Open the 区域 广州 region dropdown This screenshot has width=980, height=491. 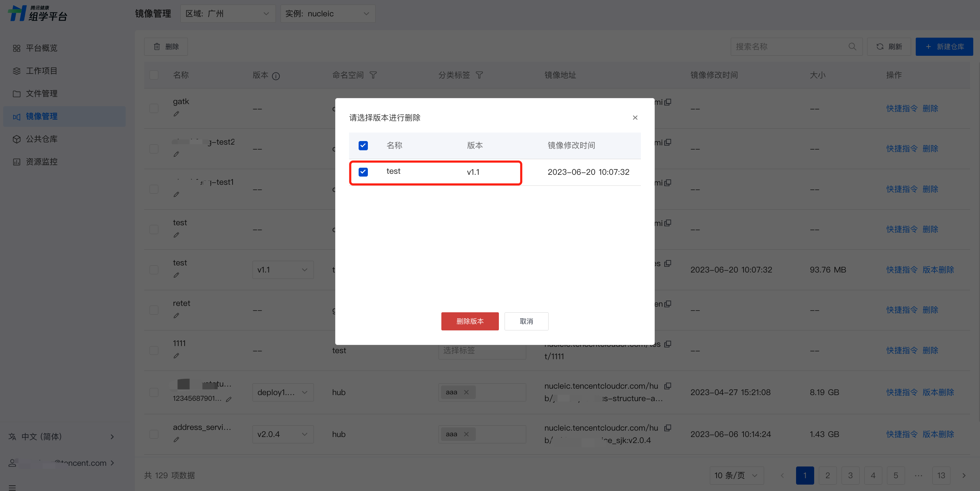coord(228,14)
